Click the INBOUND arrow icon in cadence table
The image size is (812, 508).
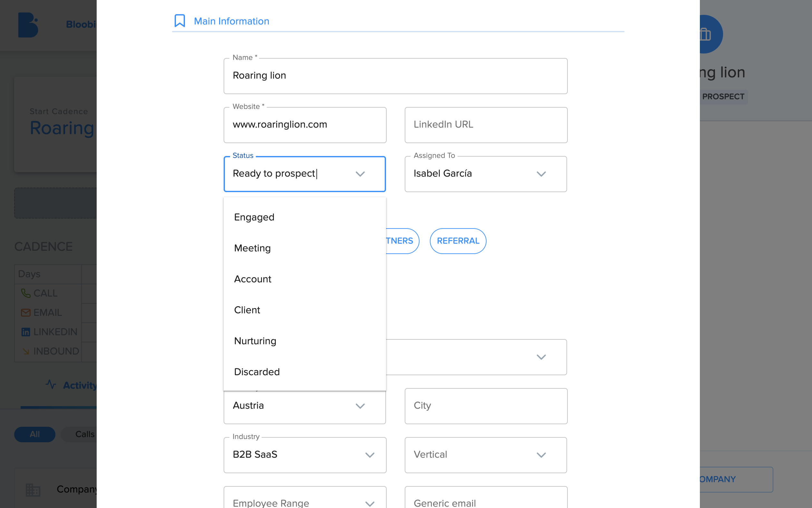tap(25, 351)
